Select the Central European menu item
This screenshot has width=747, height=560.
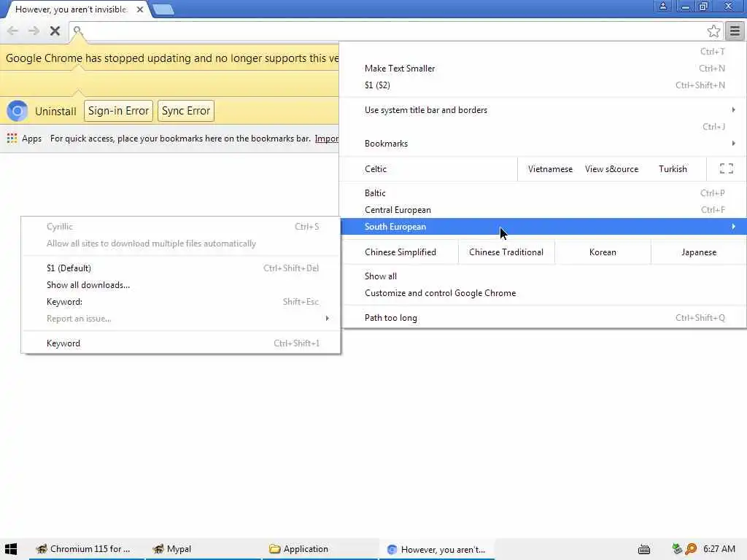[544, 210]
